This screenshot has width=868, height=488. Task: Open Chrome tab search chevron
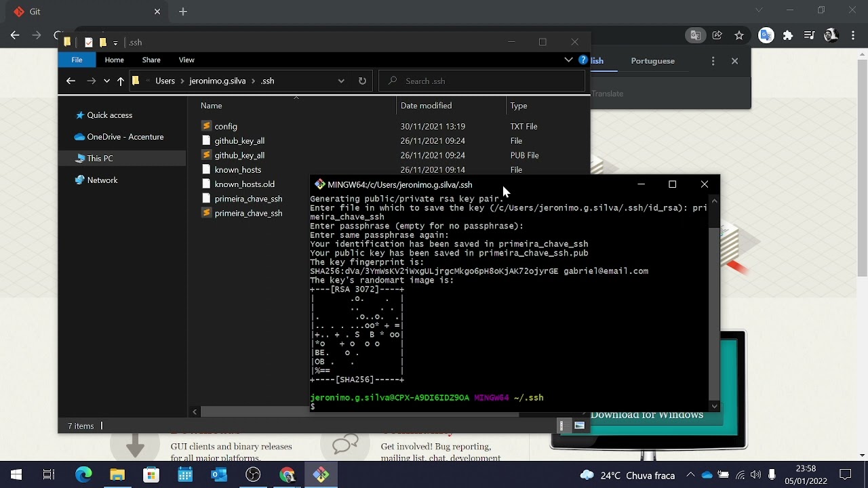click(x=759, y=10)
